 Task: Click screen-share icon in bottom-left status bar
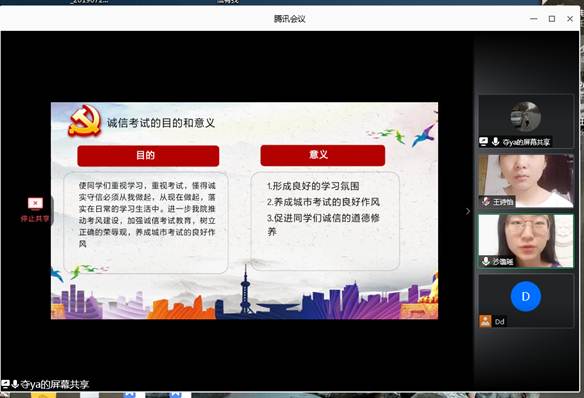[5, 384]
